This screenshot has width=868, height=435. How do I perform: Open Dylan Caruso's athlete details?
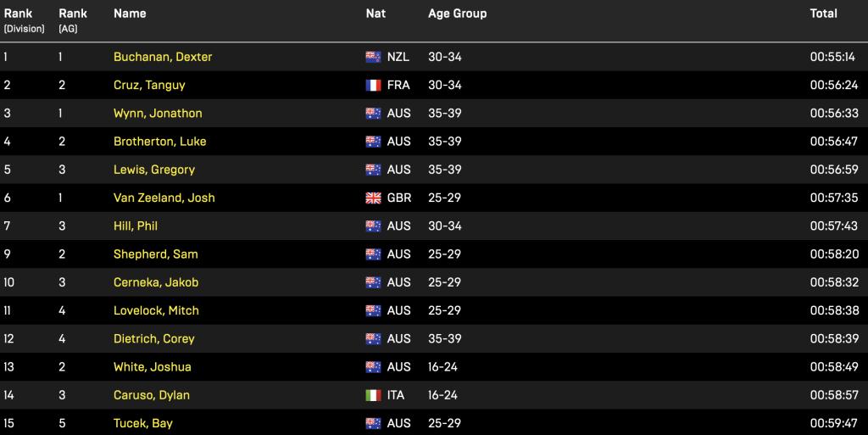[x=152, y=395]
